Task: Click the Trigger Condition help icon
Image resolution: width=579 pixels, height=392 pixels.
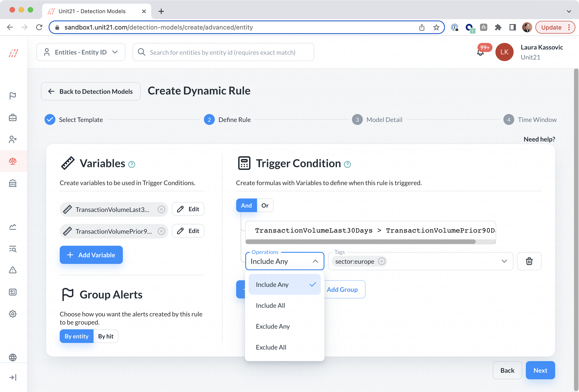Action: pyautogui.click(x=347, y=164)
